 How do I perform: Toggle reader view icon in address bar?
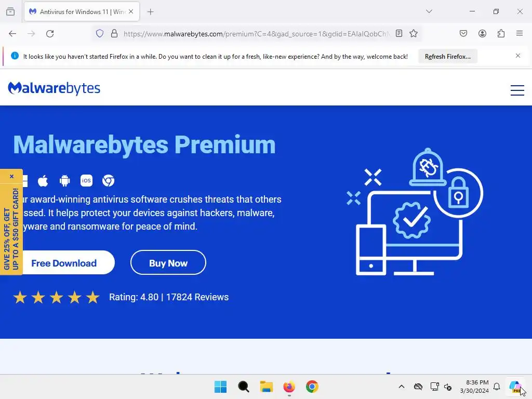coord(399,33)
